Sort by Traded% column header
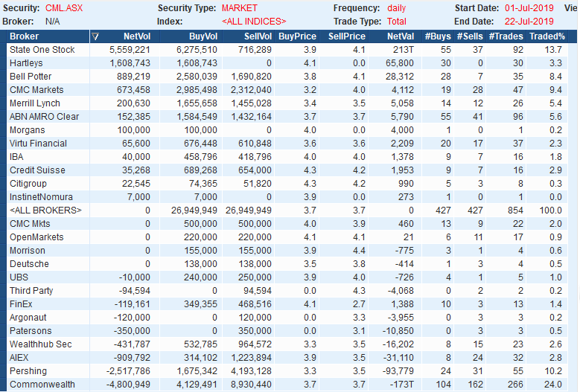This screenshot has height=392, width=580. coord(547,36)
